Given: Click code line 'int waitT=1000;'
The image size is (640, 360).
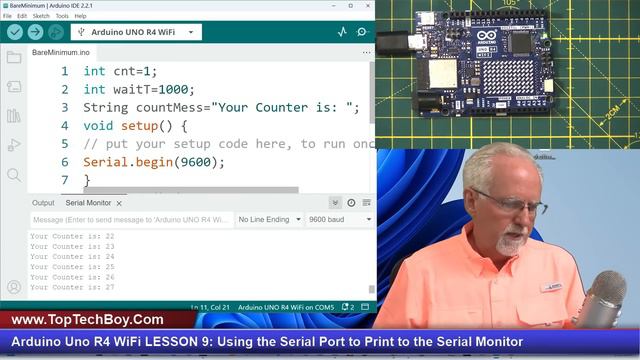Looking at the screenshot, I should pyautogui.click(x=139, y=89).
